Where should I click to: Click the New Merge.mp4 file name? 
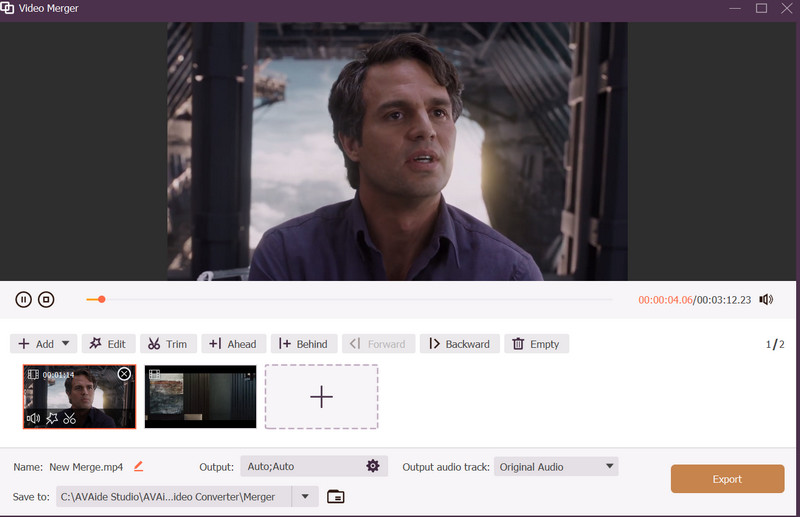point(86,467)
